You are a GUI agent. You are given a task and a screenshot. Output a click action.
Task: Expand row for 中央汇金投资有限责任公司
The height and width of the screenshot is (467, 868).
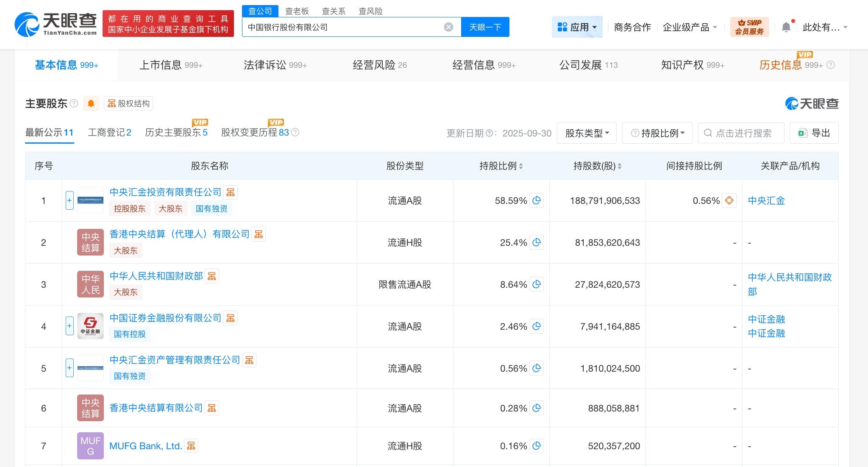tap(70, 200)
